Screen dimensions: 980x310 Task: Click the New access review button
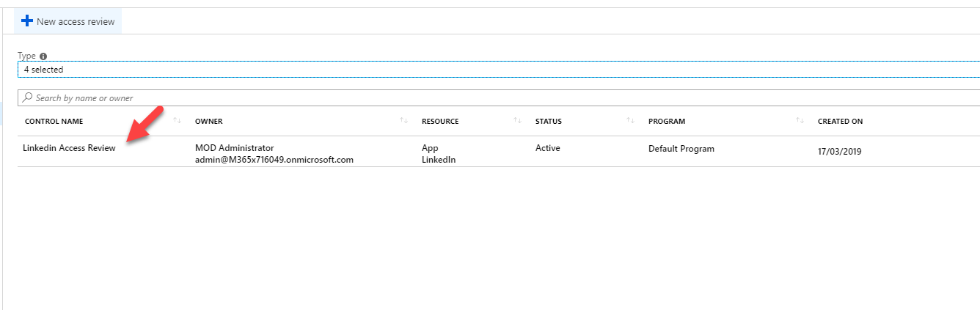68,21
